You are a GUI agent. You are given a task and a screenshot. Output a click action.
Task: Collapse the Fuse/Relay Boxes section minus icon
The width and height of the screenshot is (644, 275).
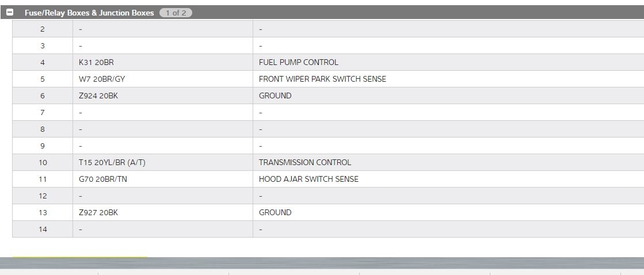click(x=10, y=13)
